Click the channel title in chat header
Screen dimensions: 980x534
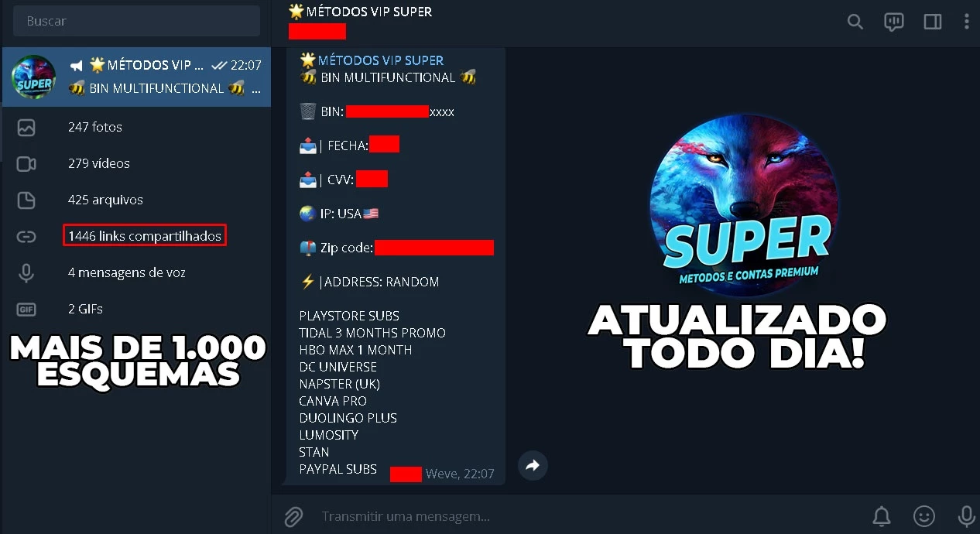point(360,12)
